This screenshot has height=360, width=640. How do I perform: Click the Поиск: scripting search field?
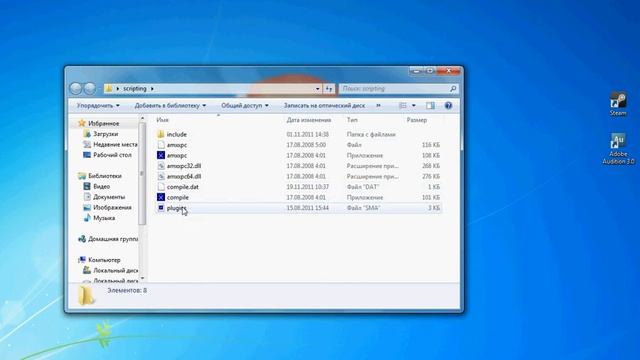(x=394, y=89)
